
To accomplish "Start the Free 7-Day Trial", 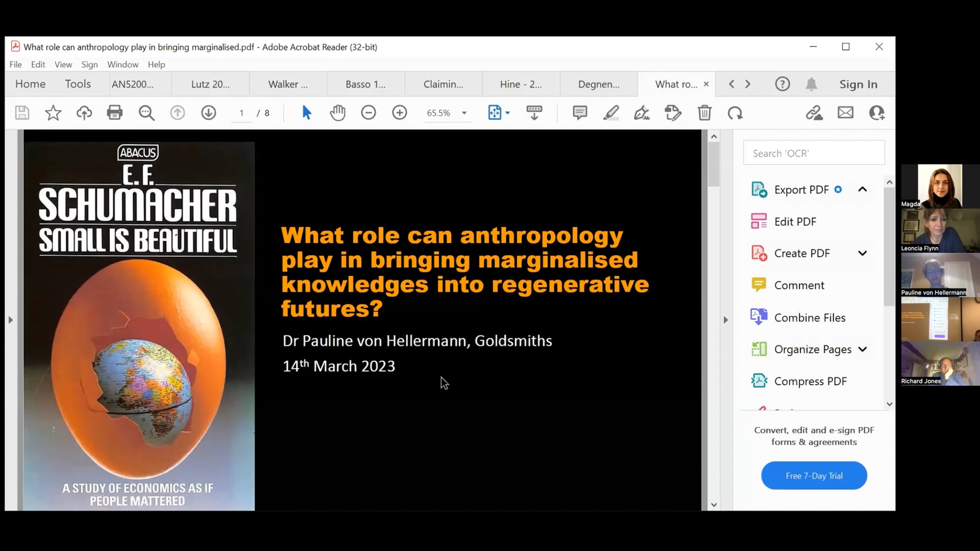I will (814, 475).
